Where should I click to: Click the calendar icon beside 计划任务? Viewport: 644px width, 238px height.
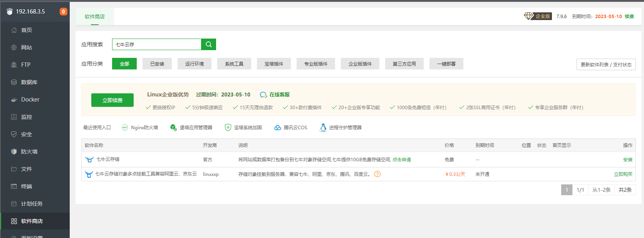[x=14, y=204]
